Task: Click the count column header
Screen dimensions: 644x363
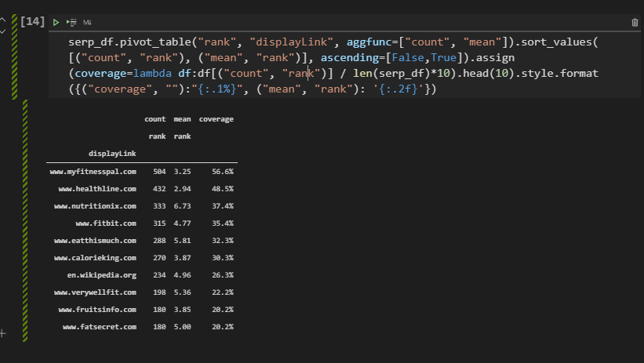Action: [x=155, y=119]
